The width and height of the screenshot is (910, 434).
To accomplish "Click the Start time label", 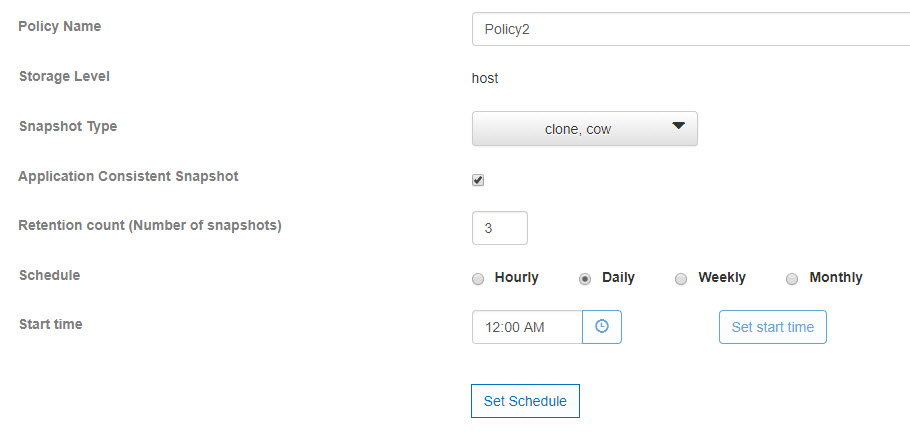I will click(50, 324).
